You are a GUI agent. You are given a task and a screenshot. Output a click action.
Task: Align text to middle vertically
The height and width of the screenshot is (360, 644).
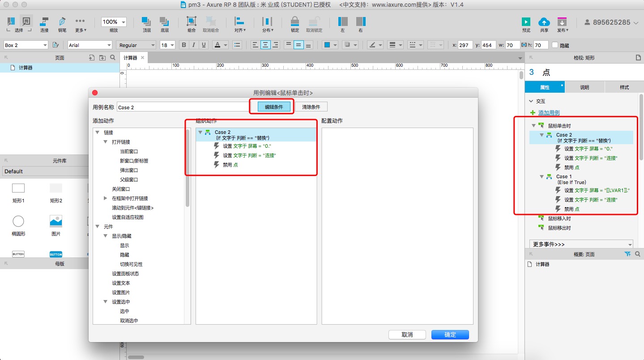pos(299,45)
